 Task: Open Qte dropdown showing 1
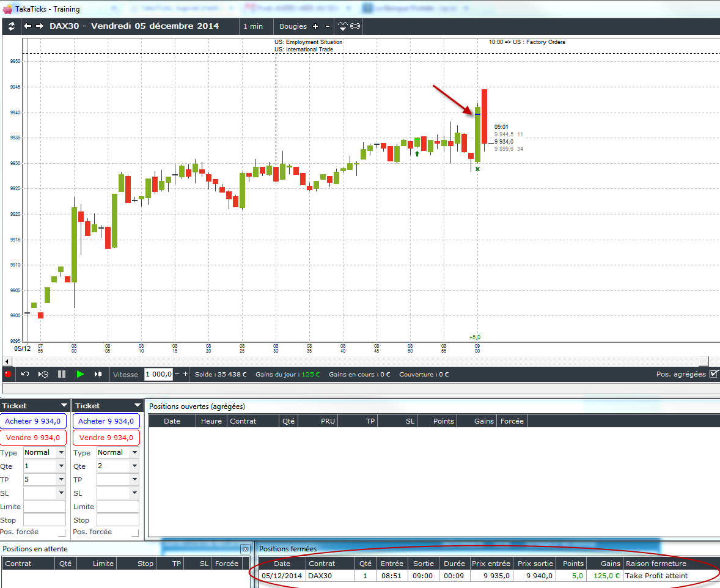(61, 466)
